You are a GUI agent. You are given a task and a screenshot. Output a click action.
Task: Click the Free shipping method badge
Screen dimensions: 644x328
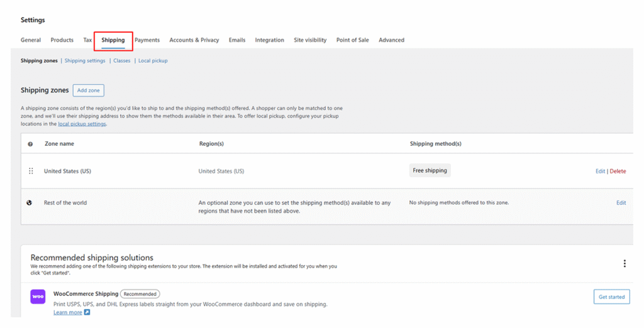(430, 170)
